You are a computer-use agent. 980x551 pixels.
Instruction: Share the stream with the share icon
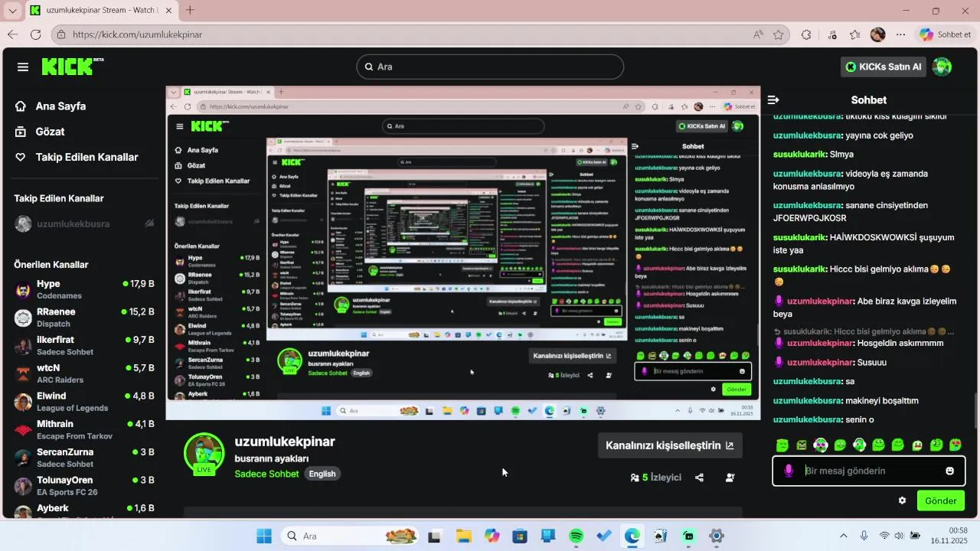pos(699,478)
